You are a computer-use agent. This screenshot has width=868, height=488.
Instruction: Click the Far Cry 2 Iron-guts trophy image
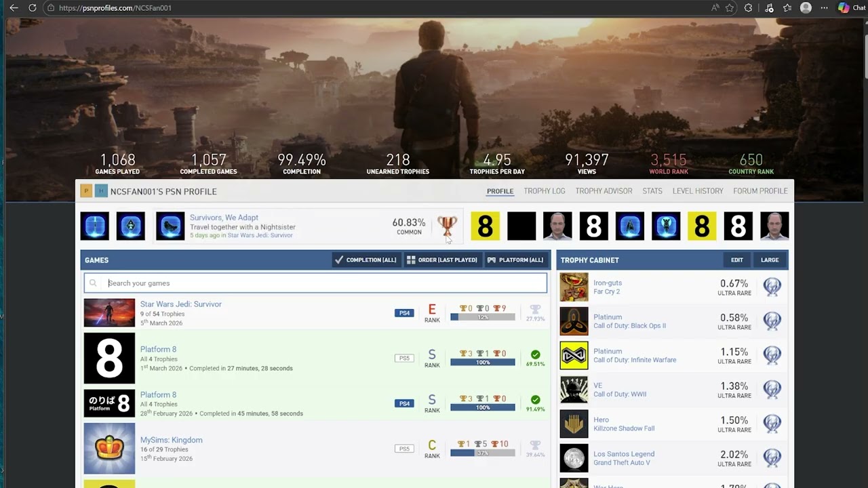(574, 287)
